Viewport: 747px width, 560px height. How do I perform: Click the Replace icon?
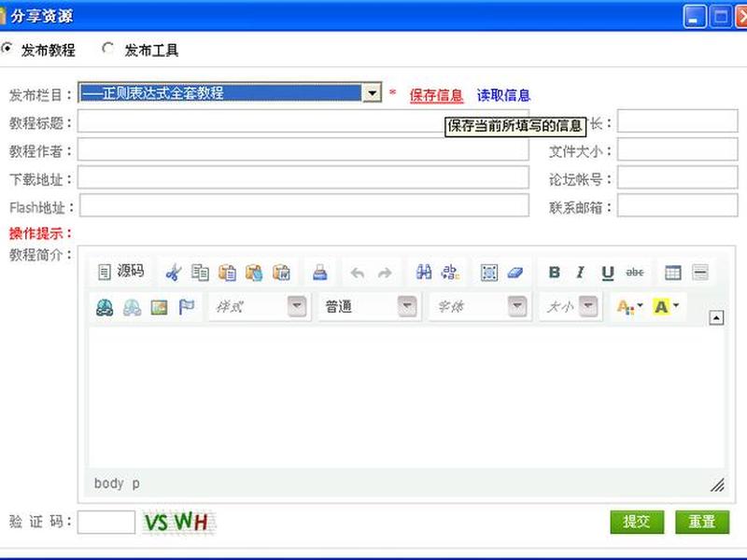pos(450,273)
